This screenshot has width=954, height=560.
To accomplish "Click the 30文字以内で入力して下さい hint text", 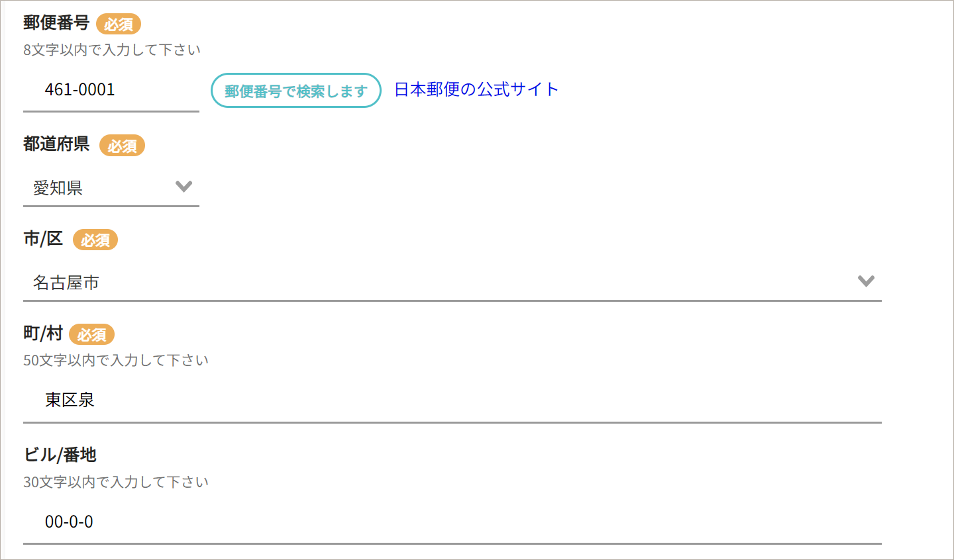I will [116, 482].
